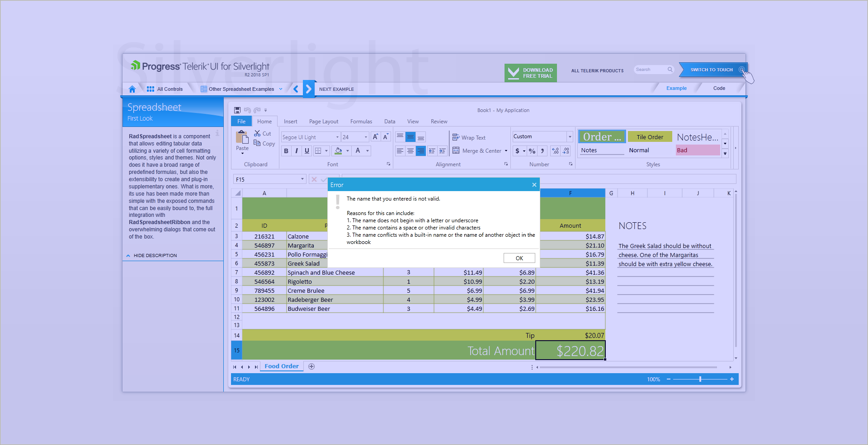868x445 pixels.
Task: Open the All Controls link
Action: click(x=165, y=89)
